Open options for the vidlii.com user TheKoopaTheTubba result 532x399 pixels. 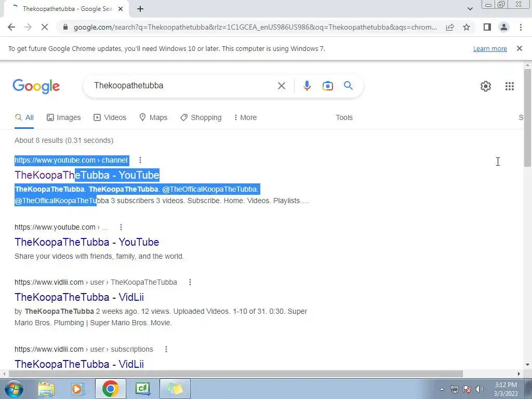[190, 282]
